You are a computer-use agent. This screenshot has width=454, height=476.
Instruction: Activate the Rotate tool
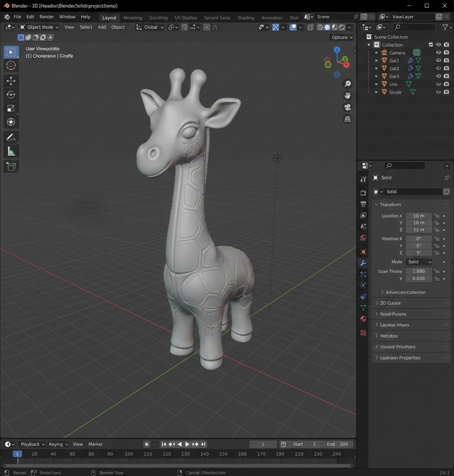tap(11, 94)
